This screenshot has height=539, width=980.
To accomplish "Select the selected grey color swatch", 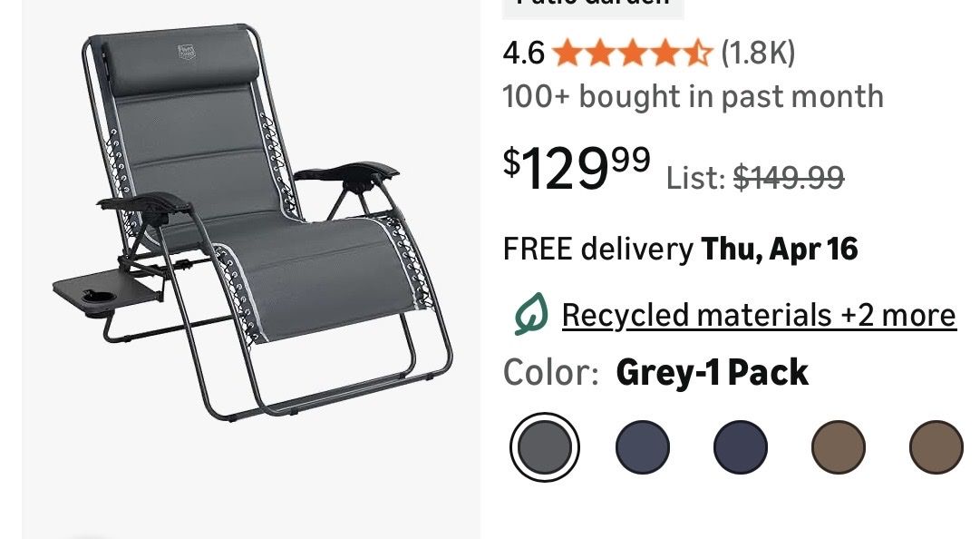I will 544,447.
